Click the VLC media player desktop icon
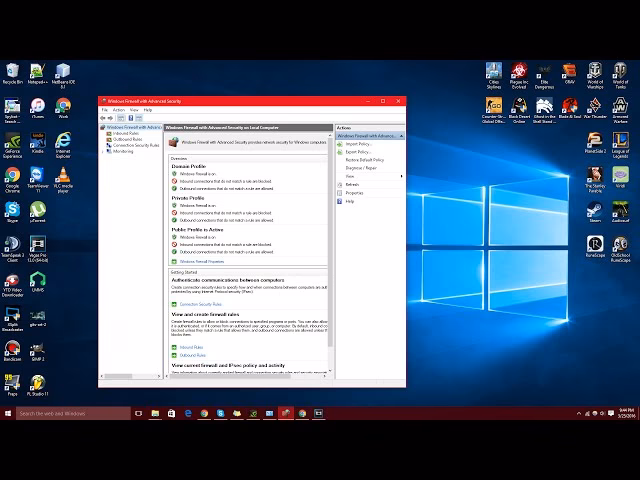This screenshot has width=640, height=480. tap(63, 180)
